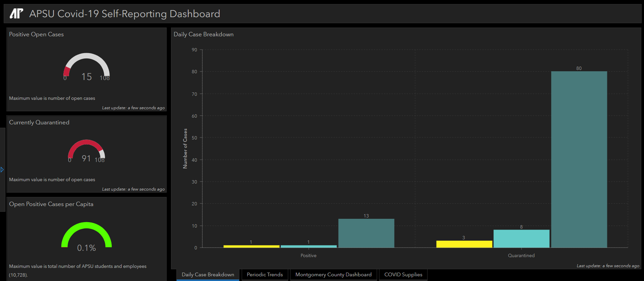Click the '90' y-axis tick label
Screen dimensions: 644x281
195,50
